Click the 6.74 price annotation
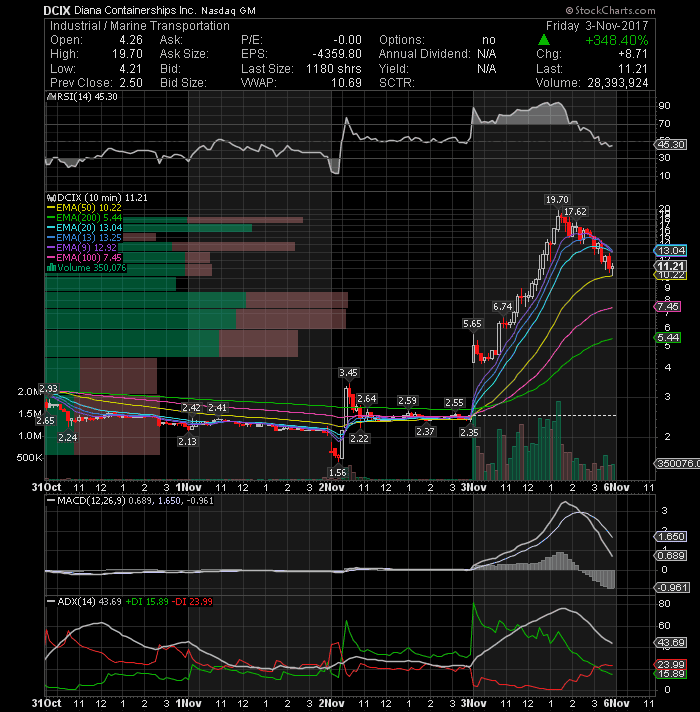Image resolution: width=700 pixels, height=712 pixels. coord(503,307)
